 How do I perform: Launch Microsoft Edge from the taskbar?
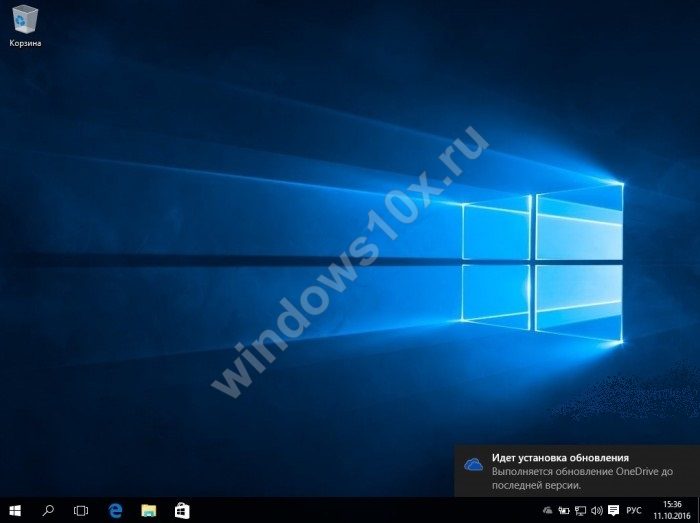point(115,510)
